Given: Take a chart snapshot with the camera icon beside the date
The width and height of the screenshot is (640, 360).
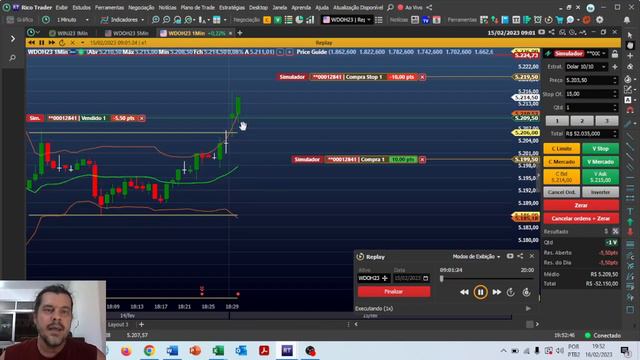Looking at the screenshot, I should pos(541,32).
